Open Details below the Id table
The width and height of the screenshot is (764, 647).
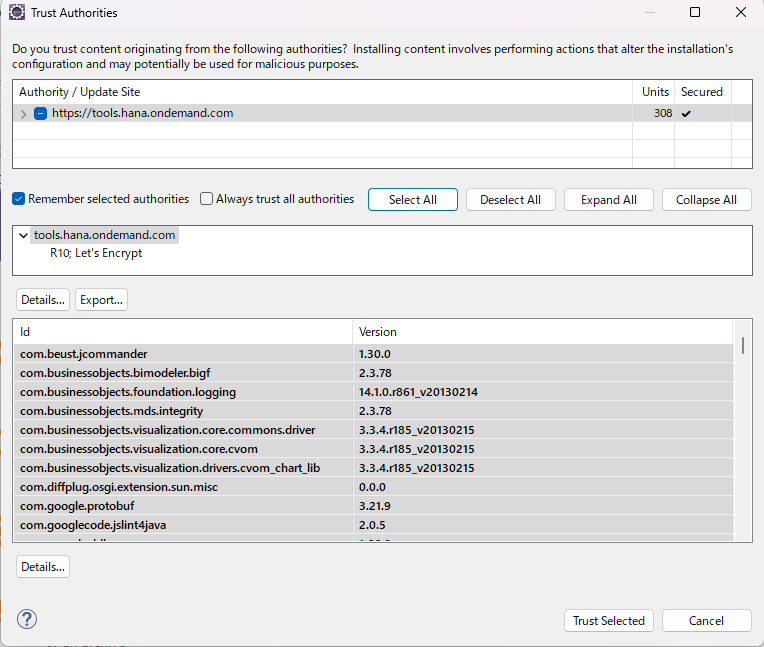coord(43,567)
